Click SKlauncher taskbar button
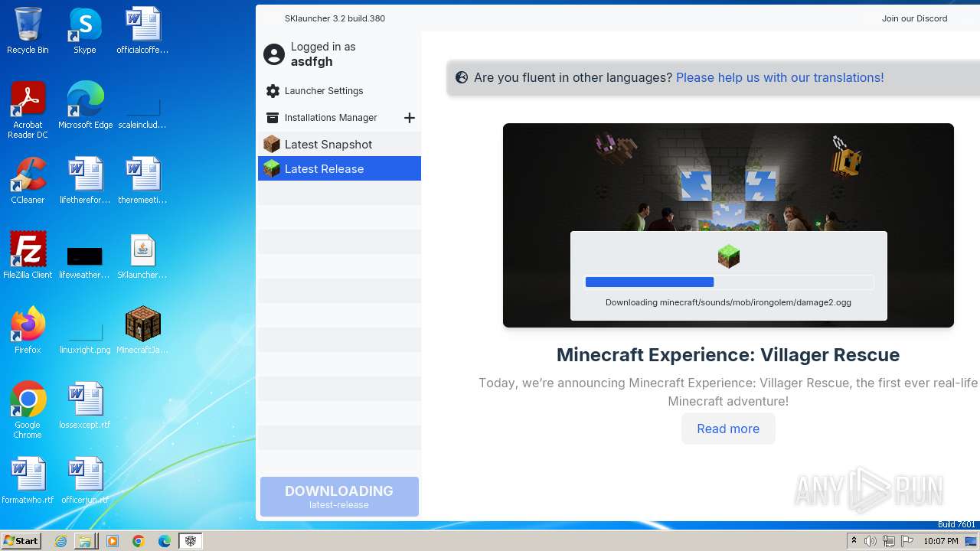Viewport: 980px width, 551px height. (191, 541)
